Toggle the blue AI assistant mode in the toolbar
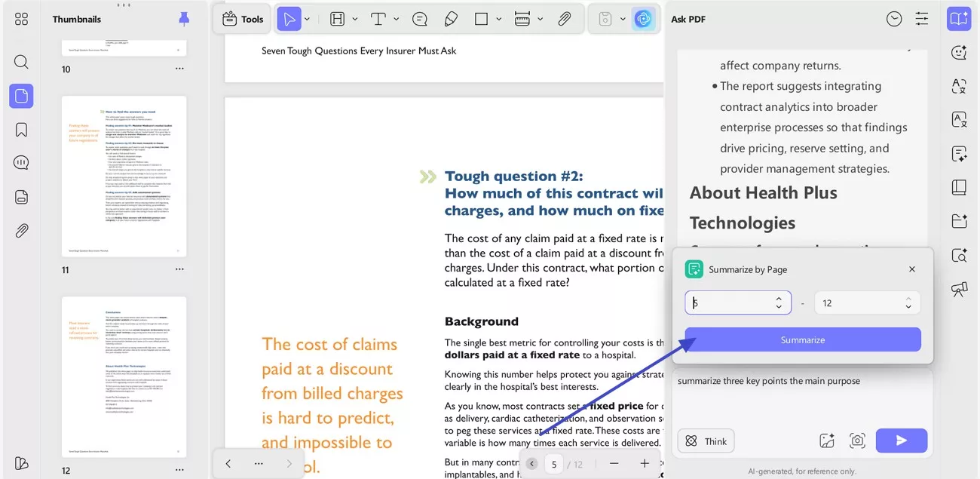 point(643,18)
